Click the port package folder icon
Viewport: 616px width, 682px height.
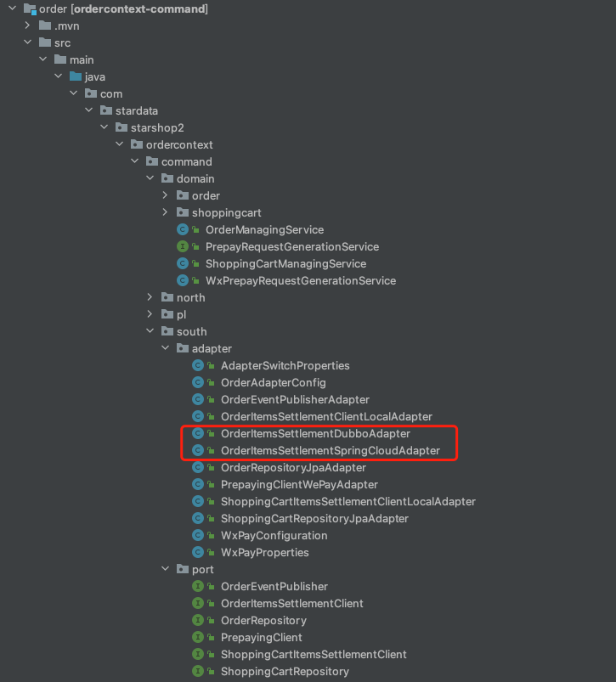[x=183, y=569]
